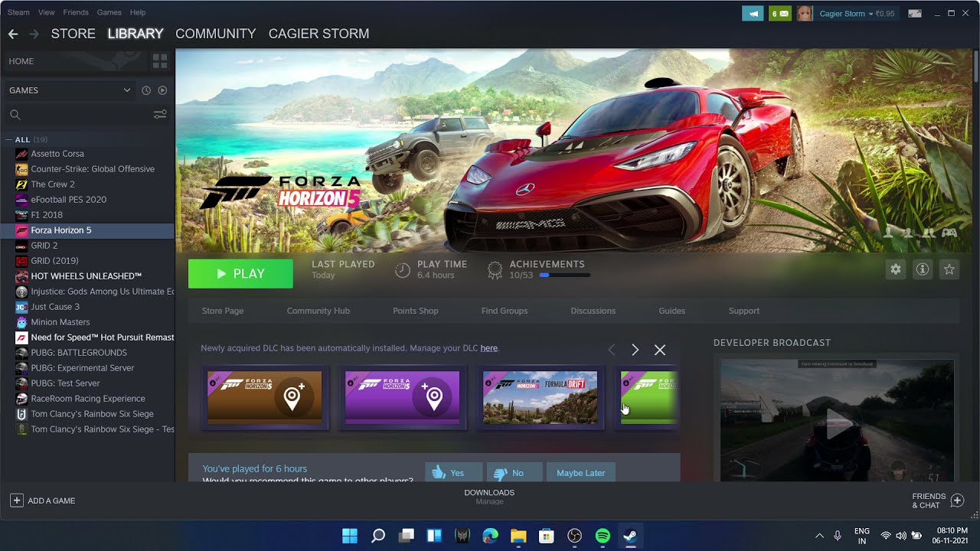Click the achievements progress bar
Image resolution: width=980 pixels, height=551 pixels.
click(x=565, y=275)
